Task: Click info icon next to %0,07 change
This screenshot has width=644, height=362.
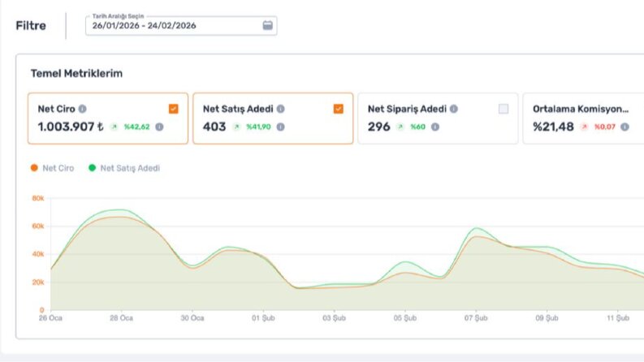Action: [625, 127]
